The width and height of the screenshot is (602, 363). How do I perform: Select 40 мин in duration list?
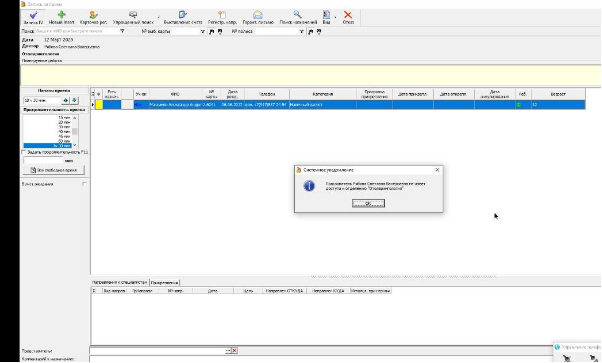click(x=48, y=131)
